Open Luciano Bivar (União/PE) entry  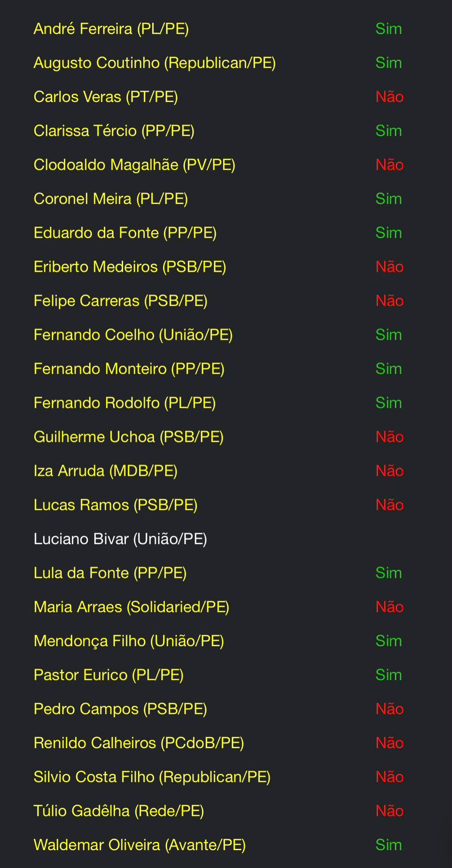click(120, 539)
